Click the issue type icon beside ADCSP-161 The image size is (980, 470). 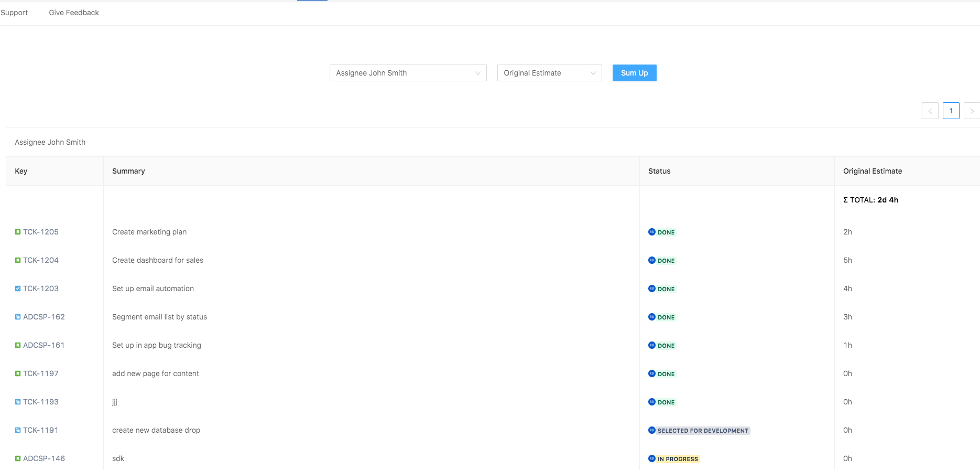pyautogui.click(x=18, y=345)
